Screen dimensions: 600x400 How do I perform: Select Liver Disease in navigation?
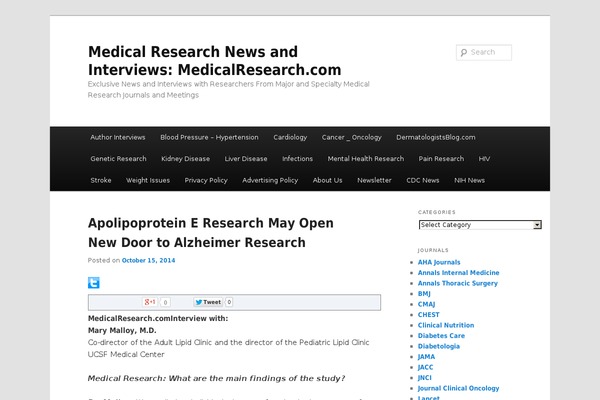(246, 159)
